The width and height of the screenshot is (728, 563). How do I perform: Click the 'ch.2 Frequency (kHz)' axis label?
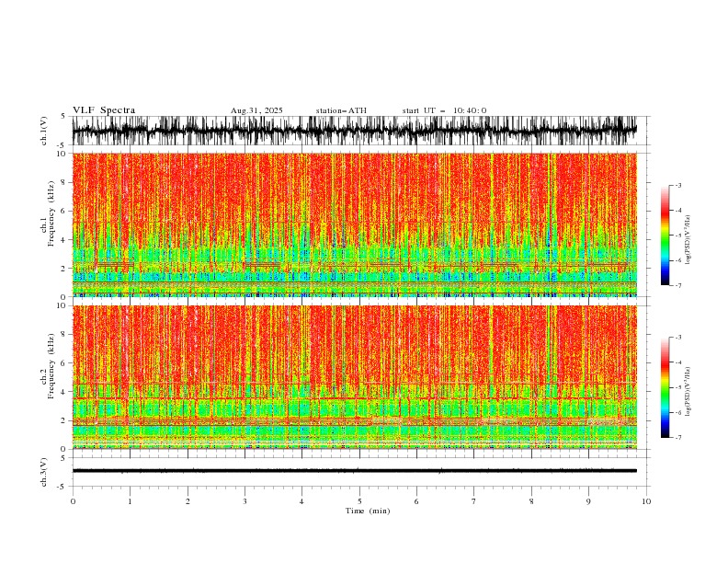[48, 365]
